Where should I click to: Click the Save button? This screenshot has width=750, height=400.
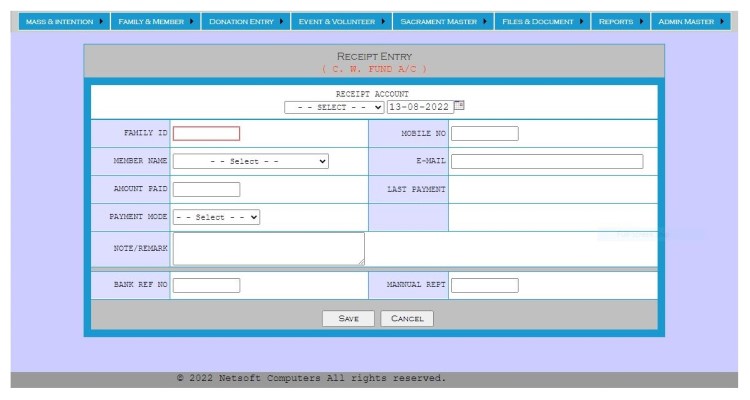tap(349, 318)
